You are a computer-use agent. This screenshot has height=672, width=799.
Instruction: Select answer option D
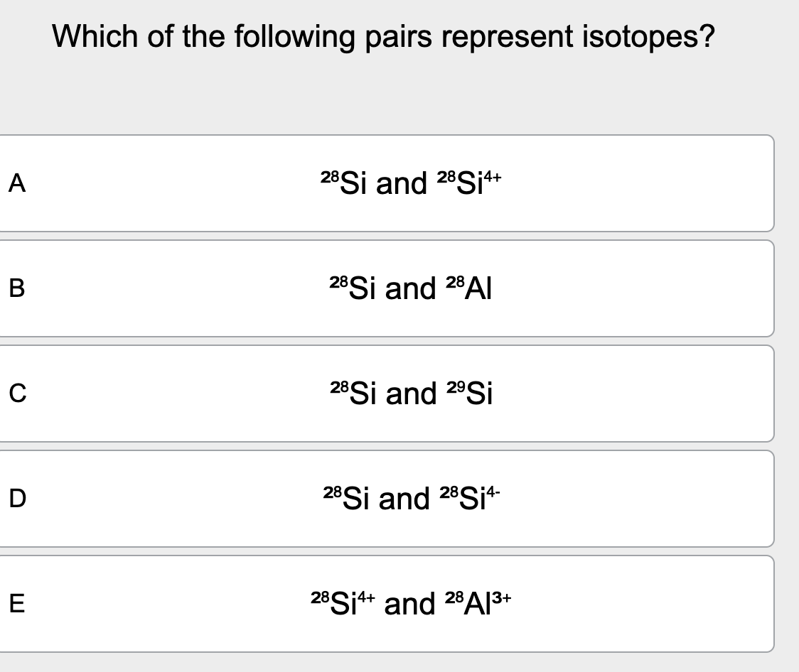tap(387, 498)
